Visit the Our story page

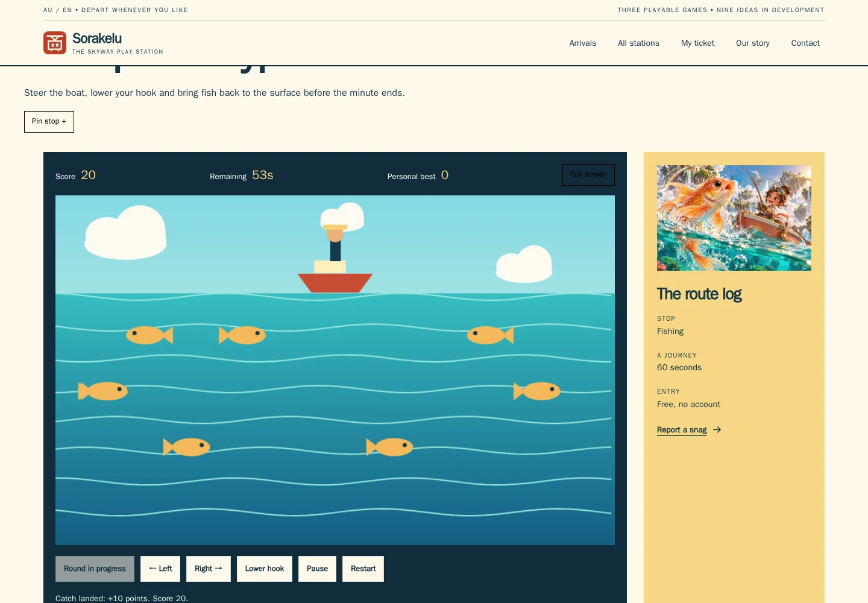(753, 43)
